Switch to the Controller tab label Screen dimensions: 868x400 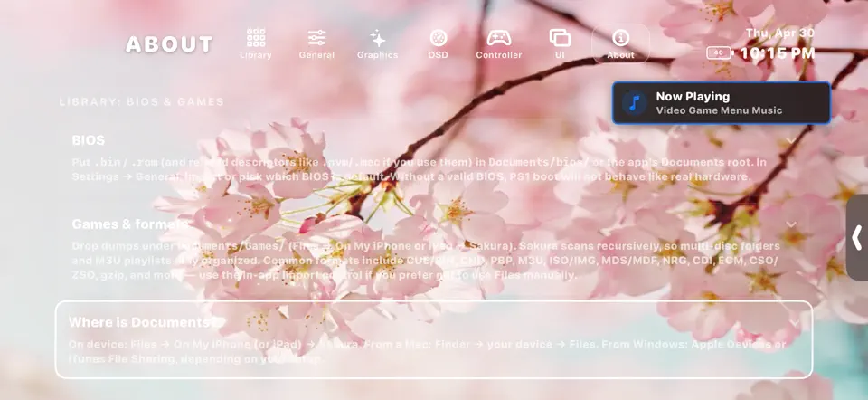[x=499, y=55]
